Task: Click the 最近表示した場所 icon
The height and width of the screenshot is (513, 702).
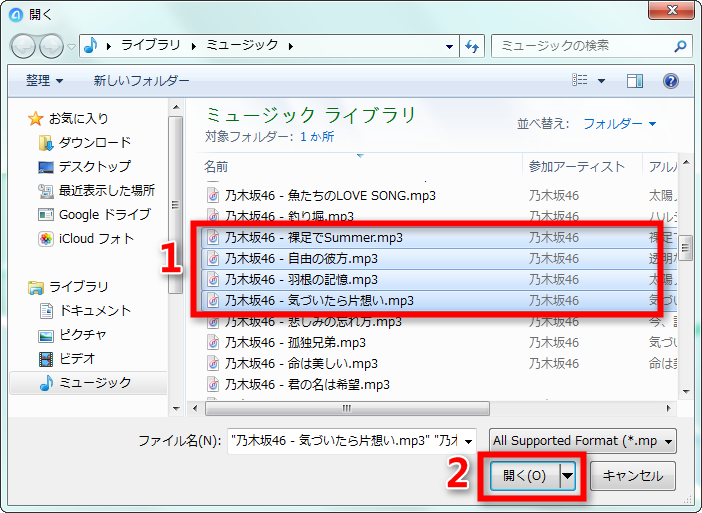Action: [x=46, y=191]
